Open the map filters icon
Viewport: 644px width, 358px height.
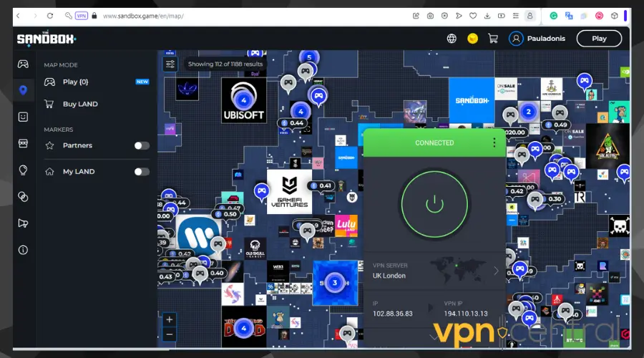(x=170, y=64)
